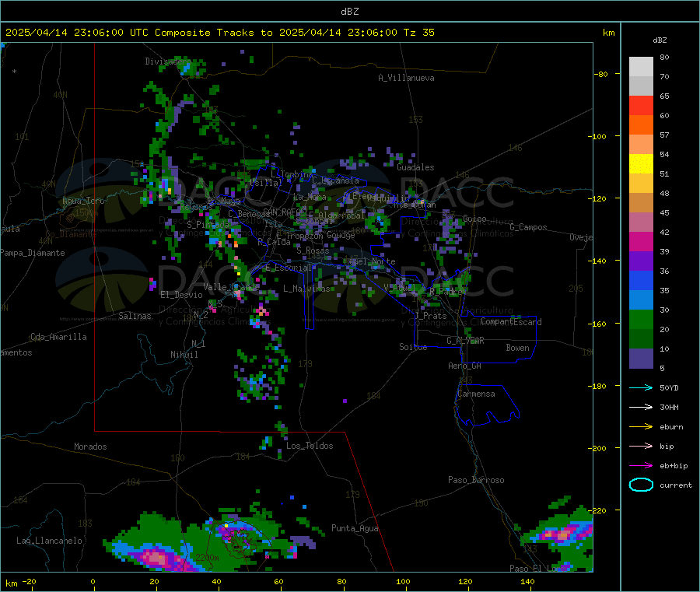Pick the slate 5-10 dBZ swatch
This screenshot has height=592, width=700.
pos(641,359)
